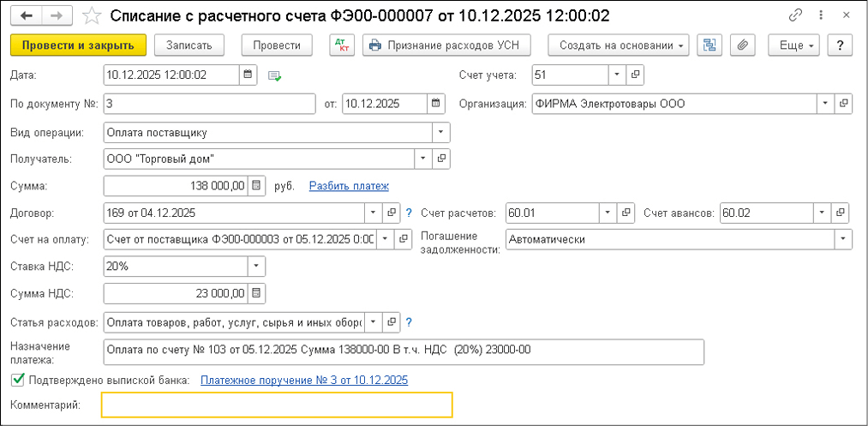The height and width of the screenshot is (426, 868).
Task: Uncheck Подтверждено выпиской банка checkbox
Action: click(18, 380)
